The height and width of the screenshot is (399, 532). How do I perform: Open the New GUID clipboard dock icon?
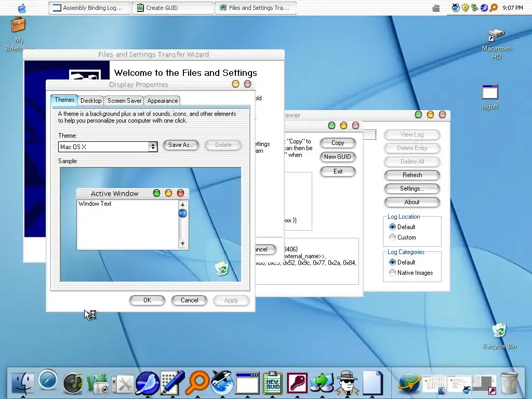coord(272,383)
